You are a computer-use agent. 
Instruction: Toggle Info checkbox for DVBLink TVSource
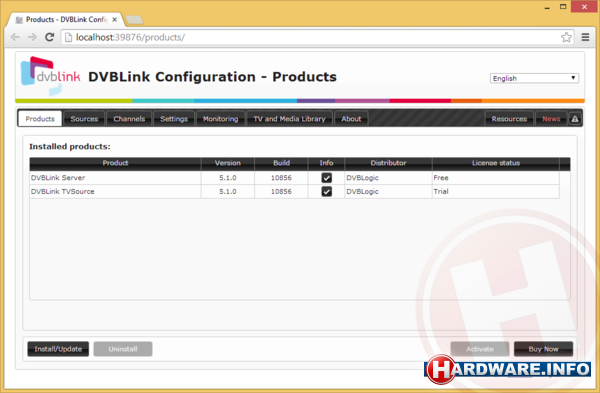(x=326, y=191)
